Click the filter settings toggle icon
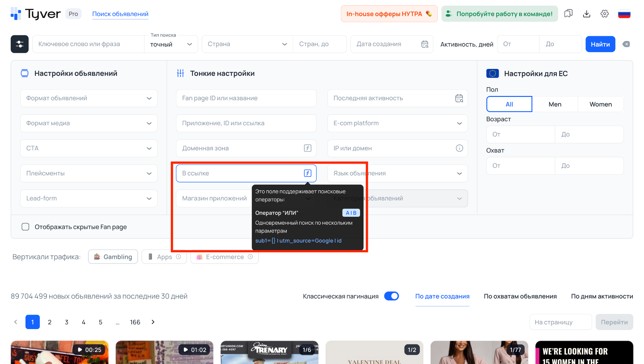 [19, 44]
